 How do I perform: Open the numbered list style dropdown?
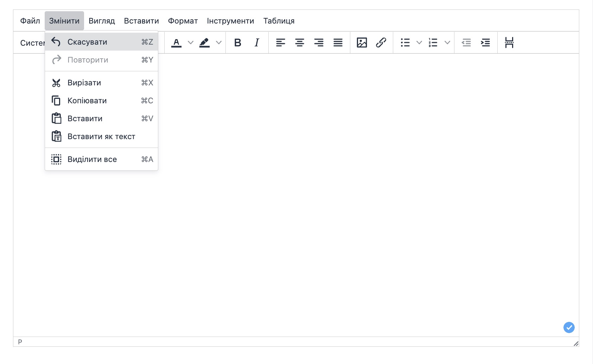[x=447, y=43]
